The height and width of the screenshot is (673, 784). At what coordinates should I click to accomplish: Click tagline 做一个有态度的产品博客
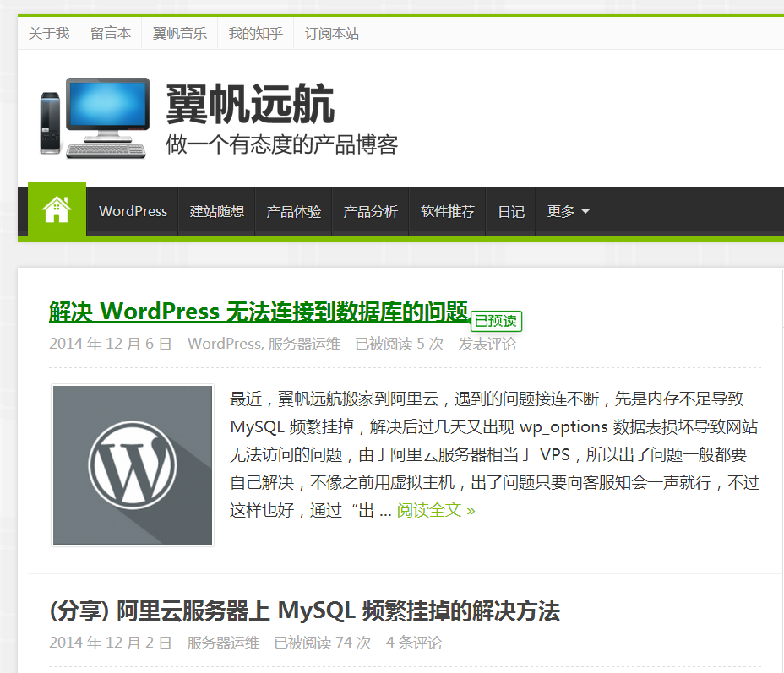pyautogui.click(x=282, y=144)
